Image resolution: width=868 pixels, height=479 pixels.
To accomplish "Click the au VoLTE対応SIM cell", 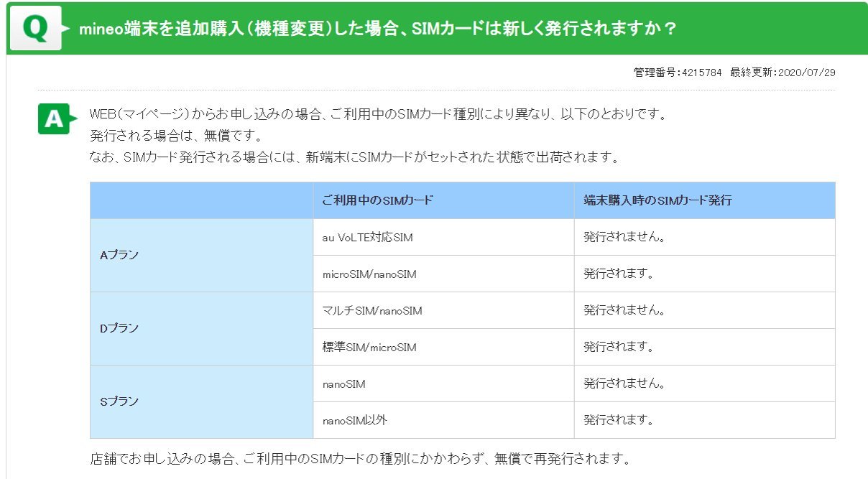I will tap(443, 237).
